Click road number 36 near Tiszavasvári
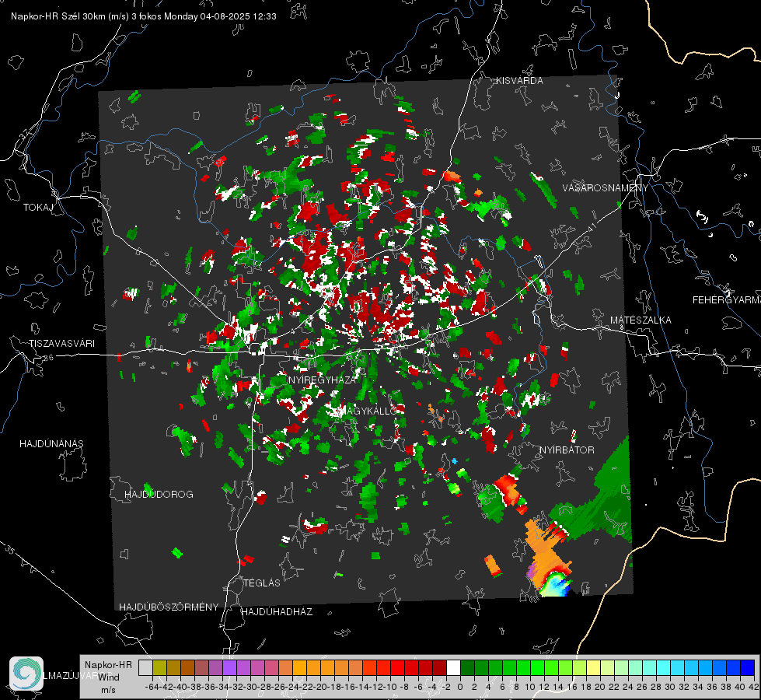The width and height of the screenshot is (761, 700). click(48, 358)
